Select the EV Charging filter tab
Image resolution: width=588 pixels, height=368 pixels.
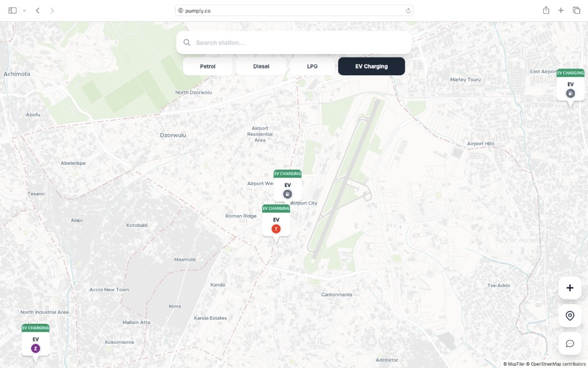point(371,66)
